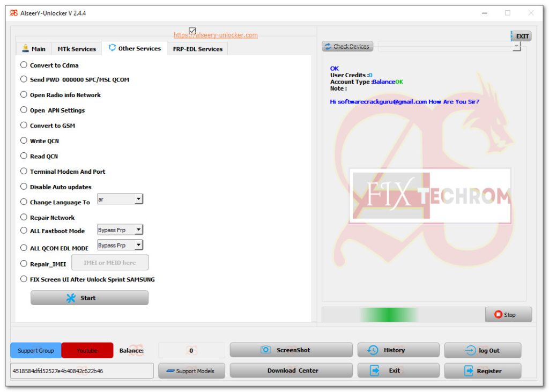Open the FRP-EDL Services tab
Image resolution: width=549 pixels, height=392 pixels.
(x=197, y=49)
